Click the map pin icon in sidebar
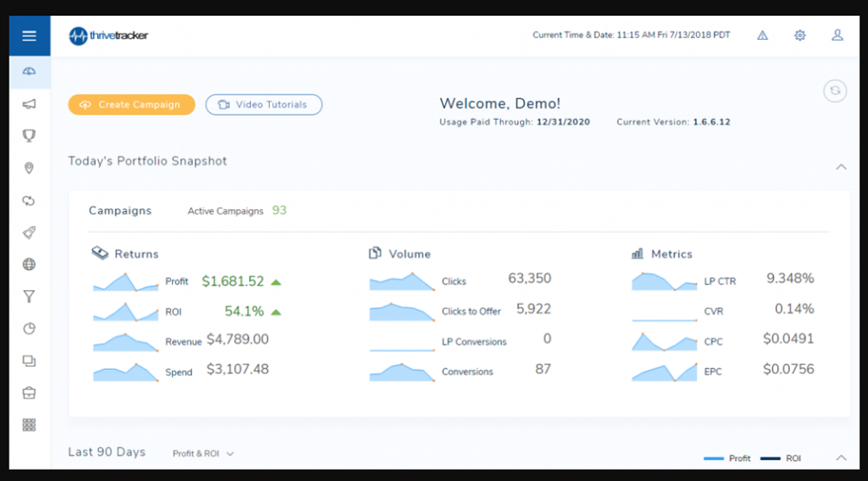 30,168
